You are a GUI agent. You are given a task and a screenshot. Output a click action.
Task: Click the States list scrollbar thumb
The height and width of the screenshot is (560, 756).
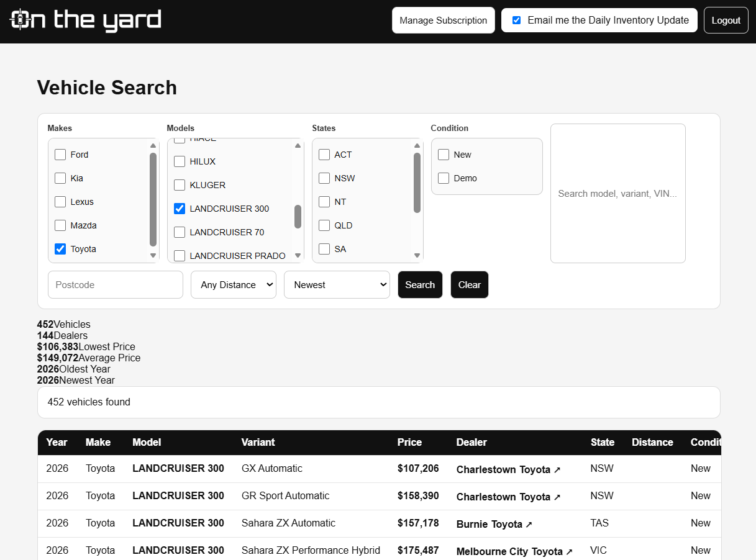click(x=417, y=183)
